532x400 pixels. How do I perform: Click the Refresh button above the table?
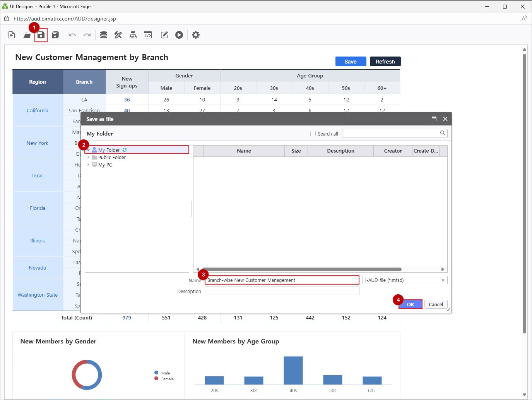[385, 62]
